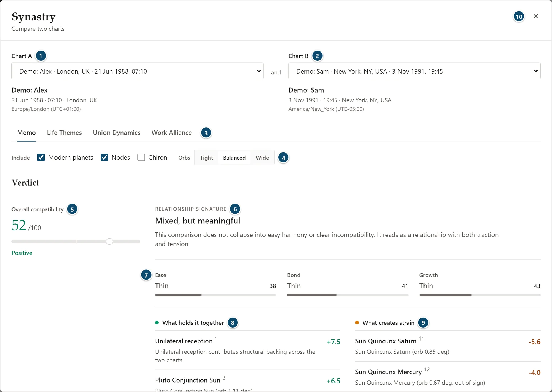Select Balanced orbs

coord(234,158)
